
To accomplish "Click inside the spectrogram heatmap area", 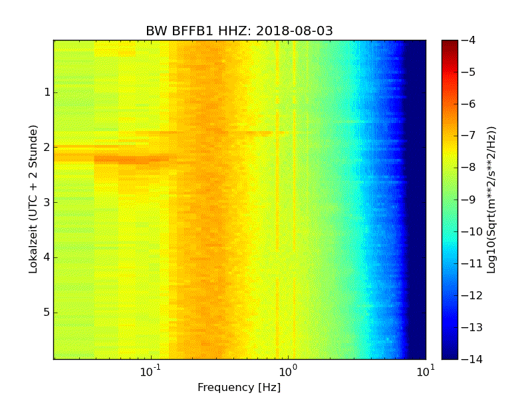I will click(239, 199).
